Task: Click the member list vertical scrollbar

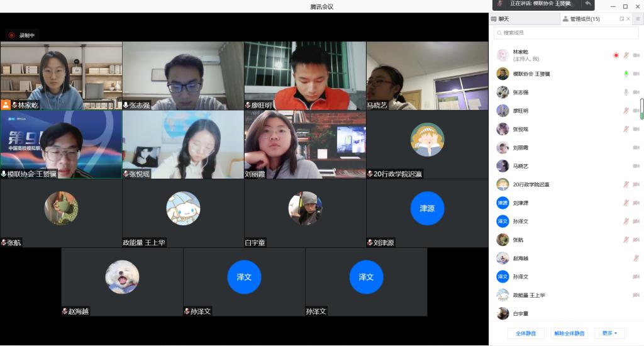Action: pyautogui.click(x=641, y=109)
